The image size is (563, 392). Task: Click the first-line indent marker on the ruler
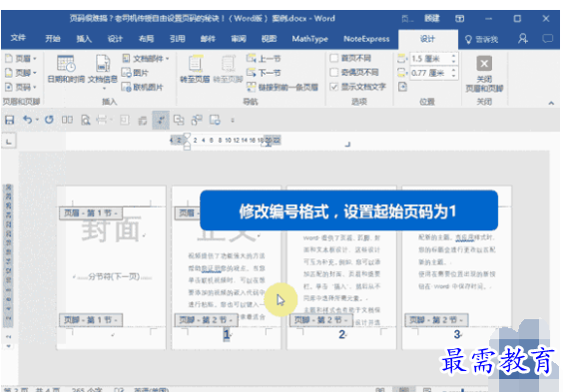(x=187, y=136)
